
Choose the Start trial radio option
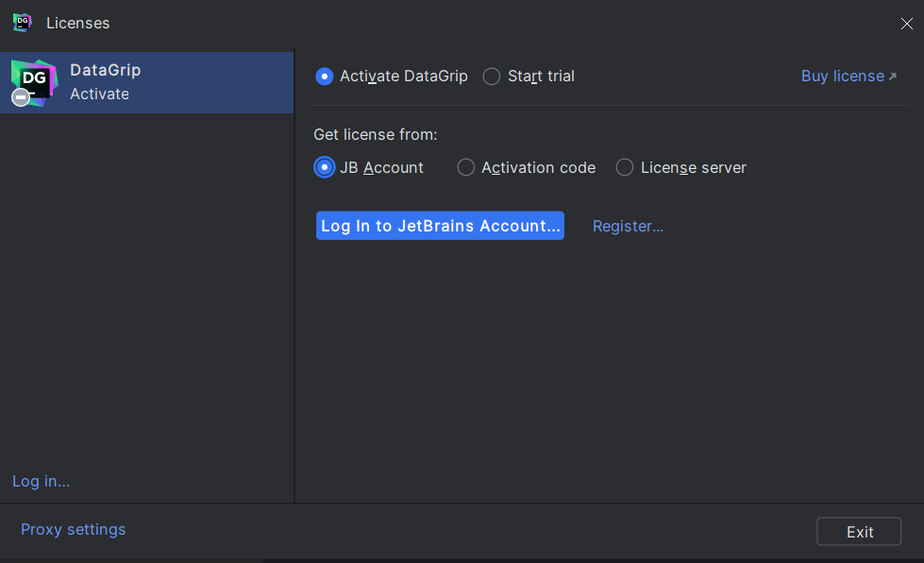[x=492, y=77]
